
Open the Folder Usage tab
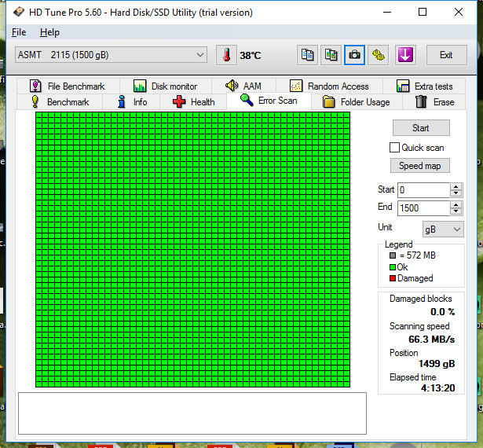pos(356,102)
